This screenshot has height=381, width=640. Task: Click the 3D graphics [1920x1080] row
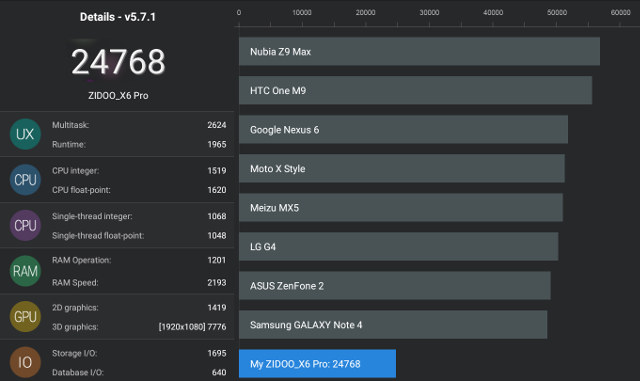click(139, 327)
